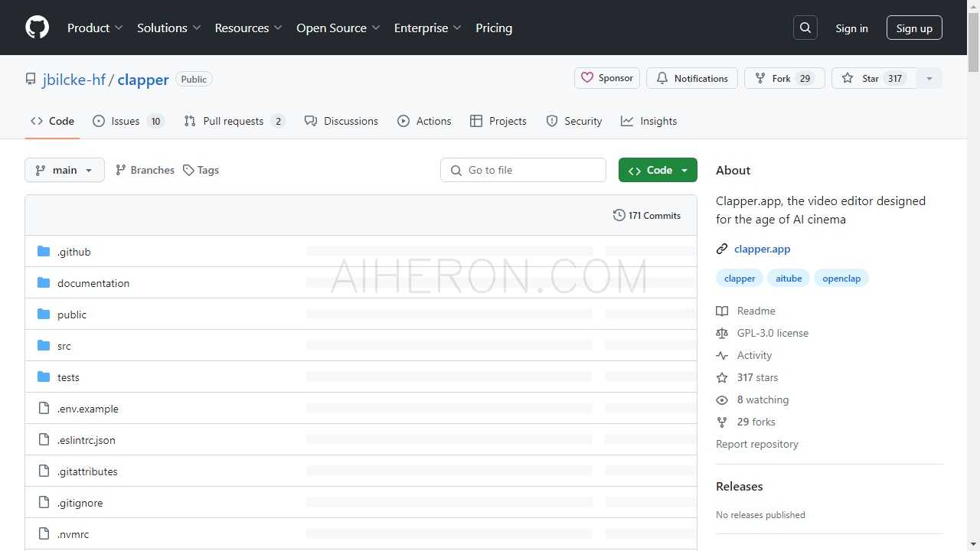View the 317 stars link
This screenshot has width=980, height=551.
coord(747,377)
